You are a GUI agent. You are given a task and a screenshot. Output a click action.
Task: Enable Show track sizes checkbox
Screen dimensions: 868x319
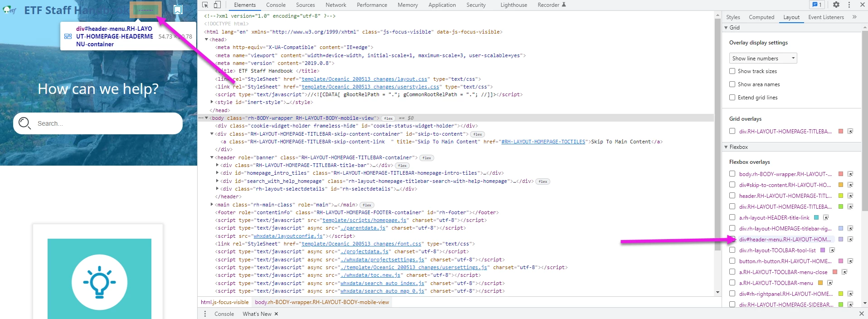(x=732, y=71)
